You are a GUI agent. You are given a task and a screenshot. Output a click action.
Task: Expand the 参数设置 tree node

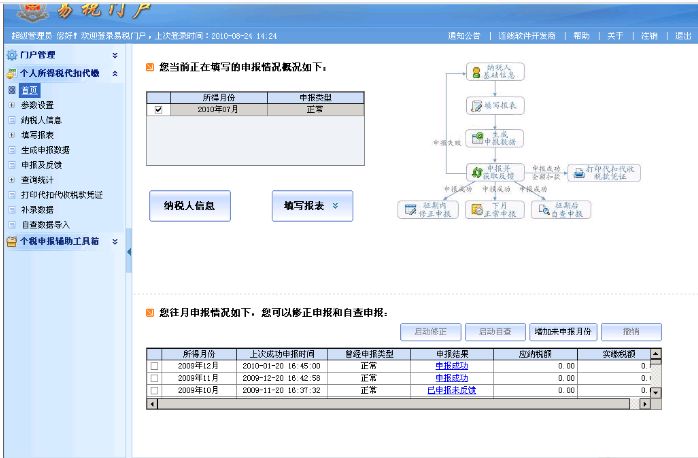tap(12, 105)
